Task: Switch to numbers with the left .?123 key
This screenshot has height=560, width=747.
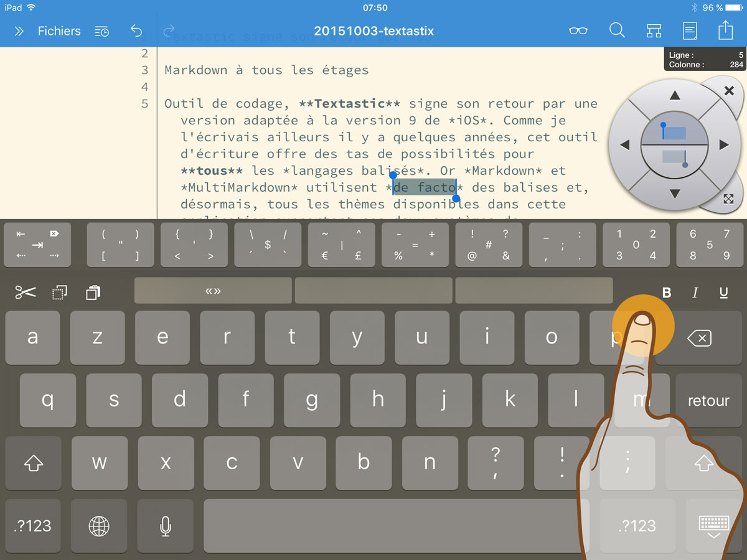Action: tap(33, 525)
